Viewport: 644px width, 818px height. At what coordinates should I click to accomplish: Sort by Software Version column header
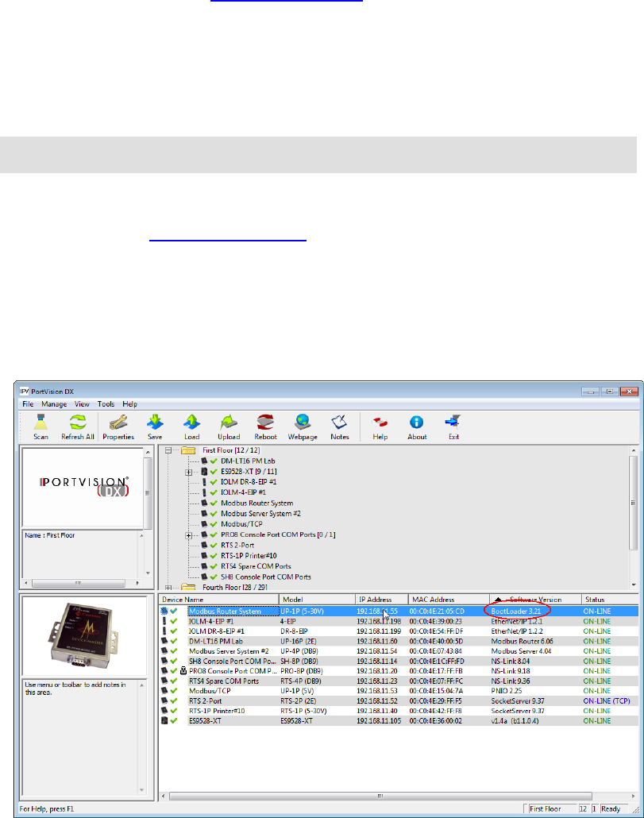(535, 600)
